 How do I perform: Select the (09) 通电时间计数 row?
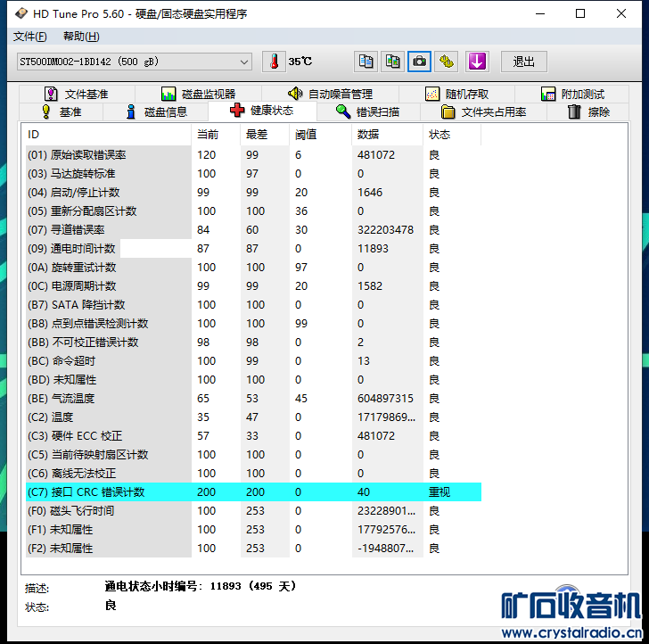pos(253,249)
